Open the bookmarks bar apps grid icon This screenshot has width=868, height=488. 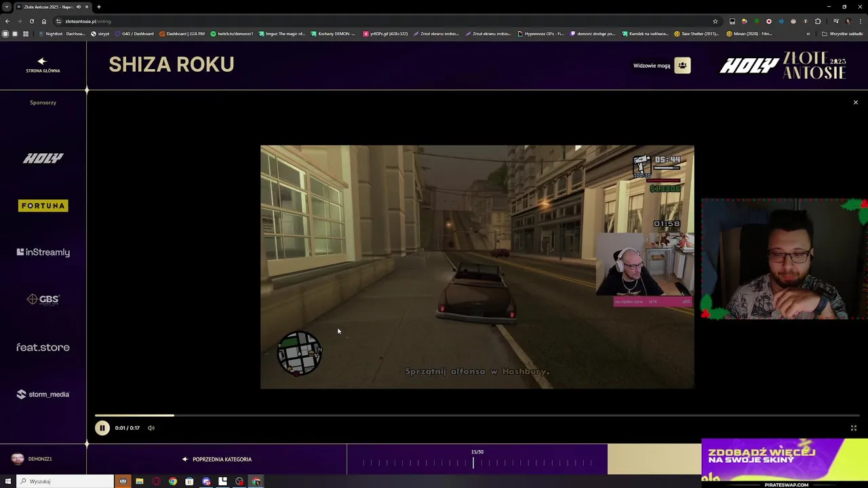click(x=26, y=33)
